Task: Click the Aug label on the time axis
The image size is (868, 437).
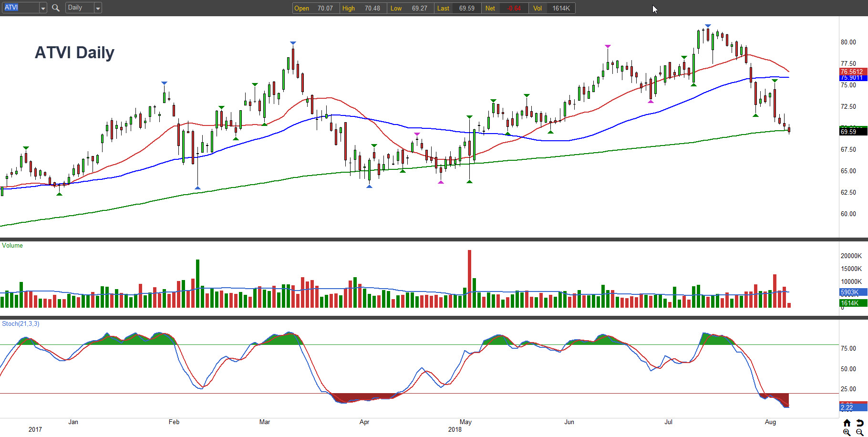Action: [770, 422]
